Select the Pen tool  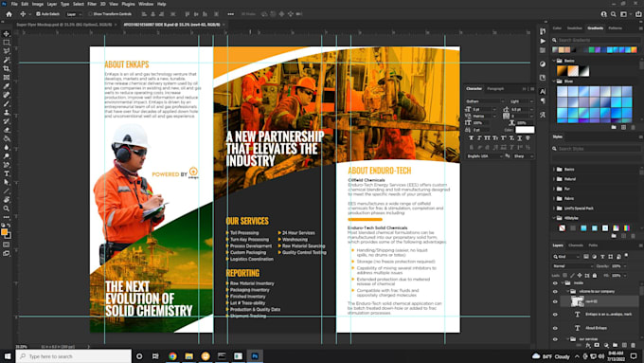click(7, 165)
